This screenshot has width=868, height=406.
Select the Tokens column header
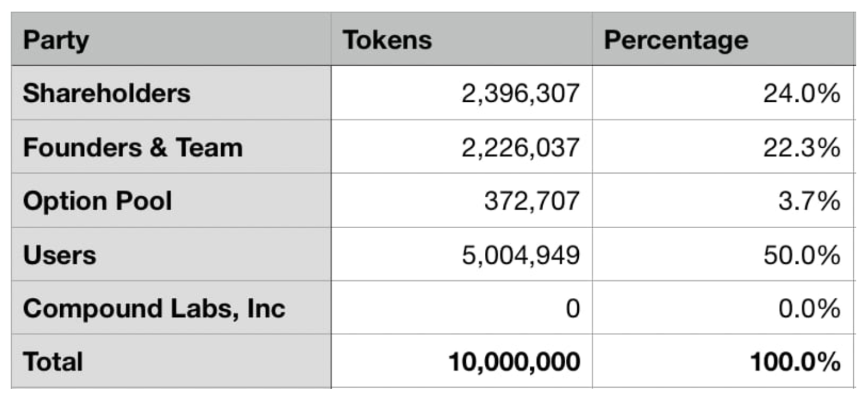coord(462,39)
